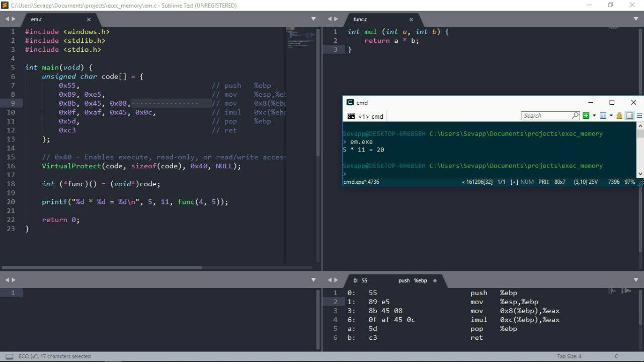Image resolution: width=644 pixels, height=362 pixels.
Task: Close the func.c tab
Action: tap(411, 19)
